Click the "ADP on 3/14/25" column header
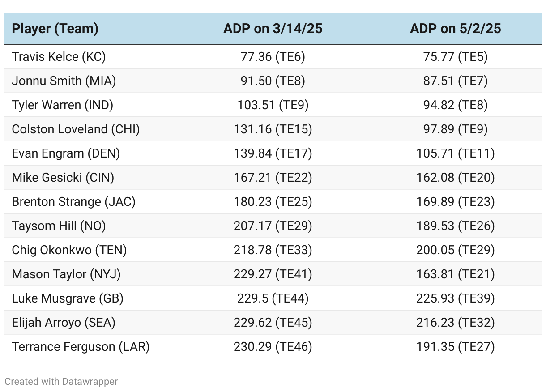546x392 pixels. tap(273, 29)
